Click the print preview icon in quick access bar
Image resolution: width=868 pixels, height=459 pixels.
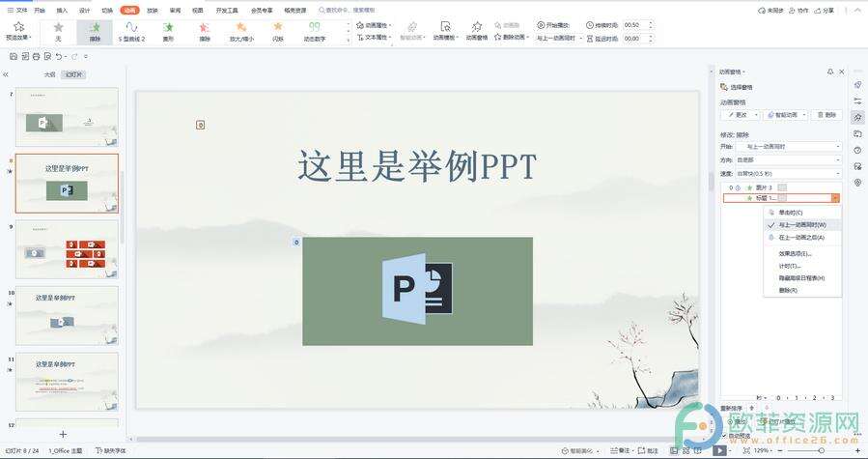click(47, 57)
